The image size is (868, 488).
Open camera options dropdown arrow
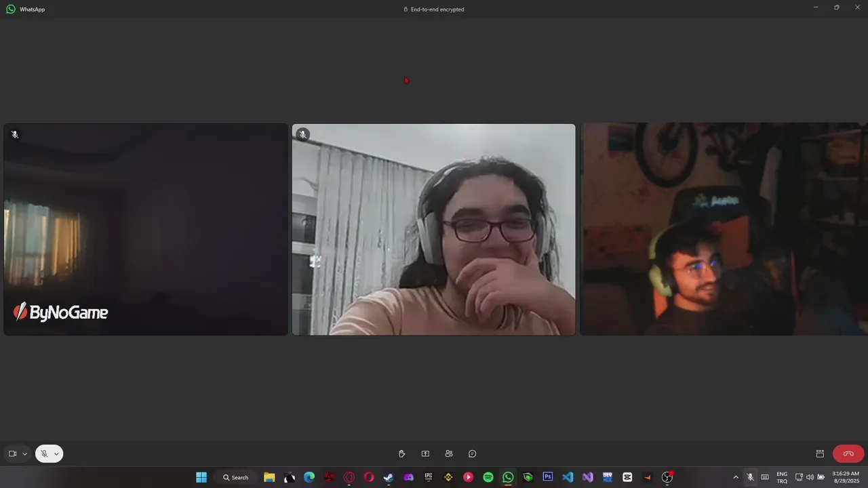(24, 453)
